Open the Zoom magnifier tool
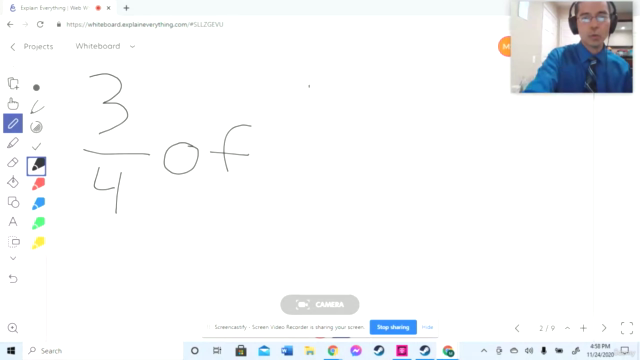 click(x=13, y=328)
